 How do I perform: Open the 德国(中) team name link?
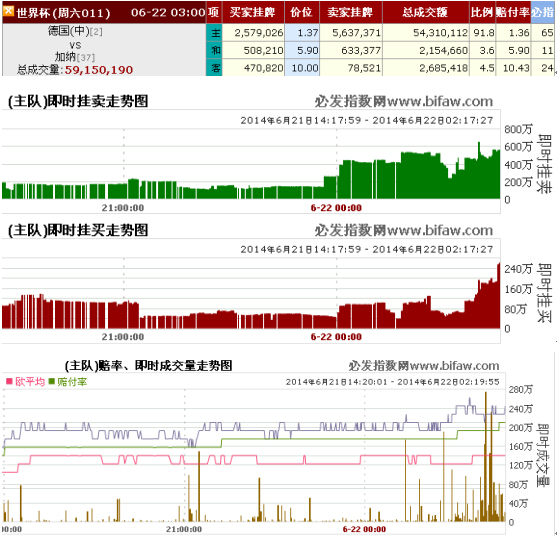point(69,31)
